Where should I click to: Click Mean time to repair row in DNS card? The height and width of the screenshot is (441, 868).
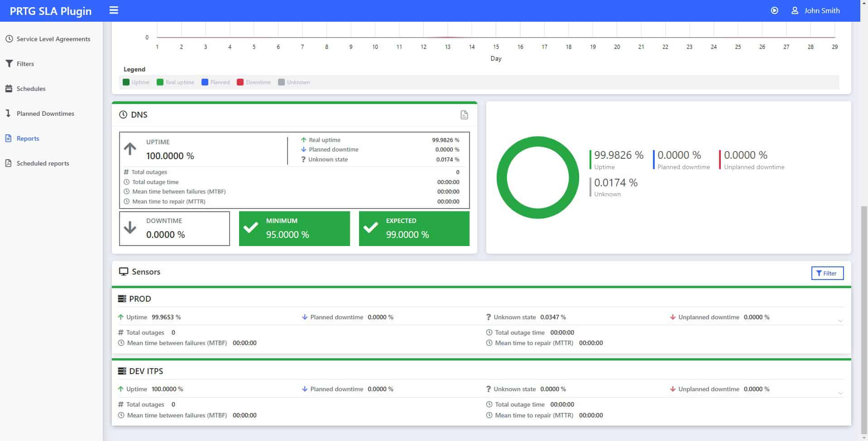tap(292, 202)
